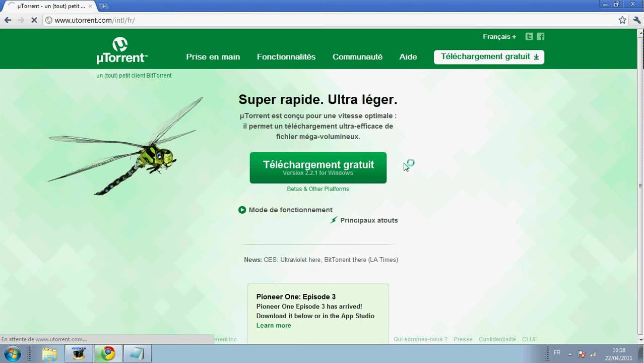The width and height of the screenshot is (644, 363).
Task: Click the tagline 'un (tout) petit client BitTorrent'
Action: tap(134, 76)
